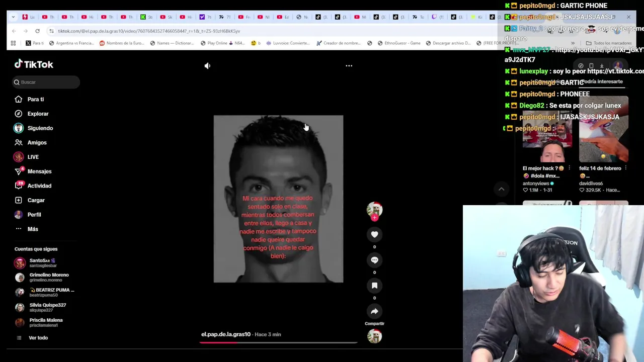Screen dimensions: 644x362
Task: Click Cargar to upload a video
Action: (x=30, y=200)
